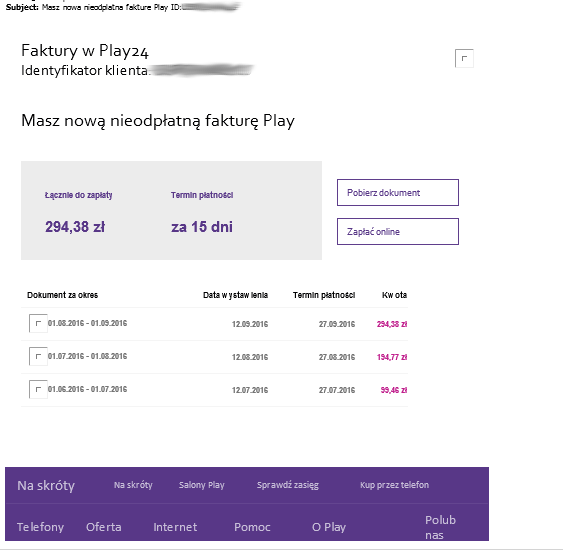The image size is (563, 554).
Task: Click the Faktury w Play24 heading
Action: (85, 51)
